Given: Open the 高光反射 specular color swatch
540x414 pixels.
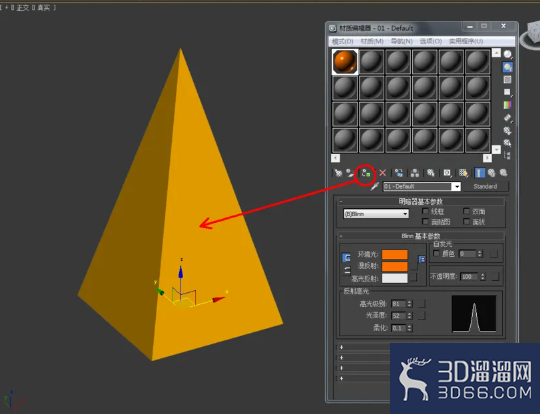Looking at the screenshot, I should (x=395, y=278).
